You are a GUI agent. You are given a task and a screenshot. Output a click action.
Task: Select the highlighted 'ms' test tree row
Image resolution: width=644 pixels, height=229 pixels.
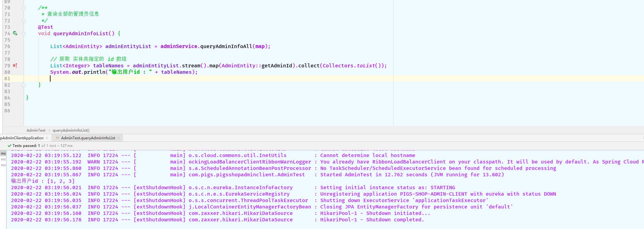tap(3, 153)
